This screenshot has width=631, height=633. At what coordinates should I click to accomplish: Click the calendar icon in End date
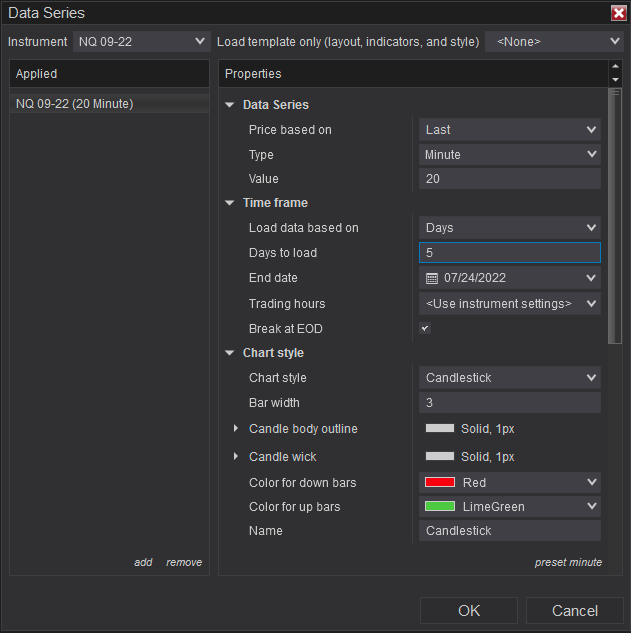coord(432,278)
